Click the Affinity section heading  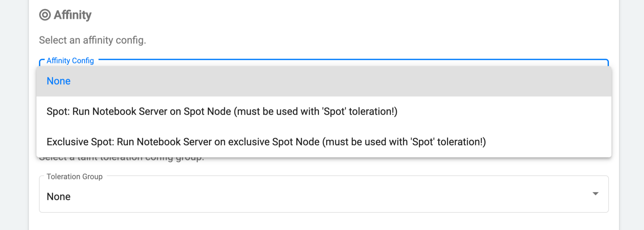[72, 15]
